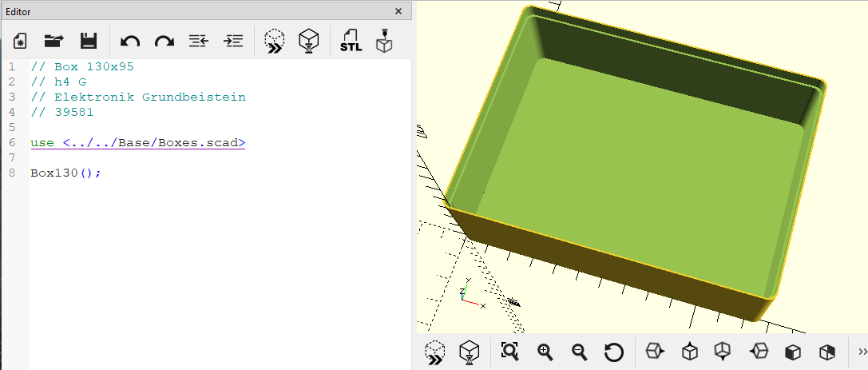Expand the viewport toolbar overflow chevron
This screenshot has height=370, width=868.
coord(862,352)
